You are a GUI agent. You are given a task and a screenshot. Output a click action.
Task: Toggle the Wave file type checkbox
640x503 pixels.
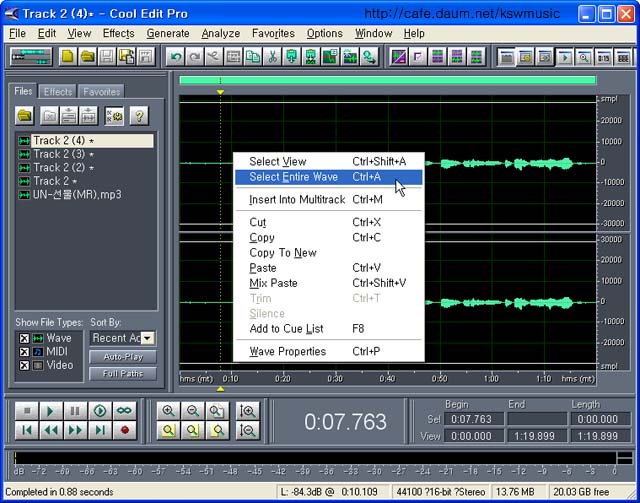pos(24,338)
